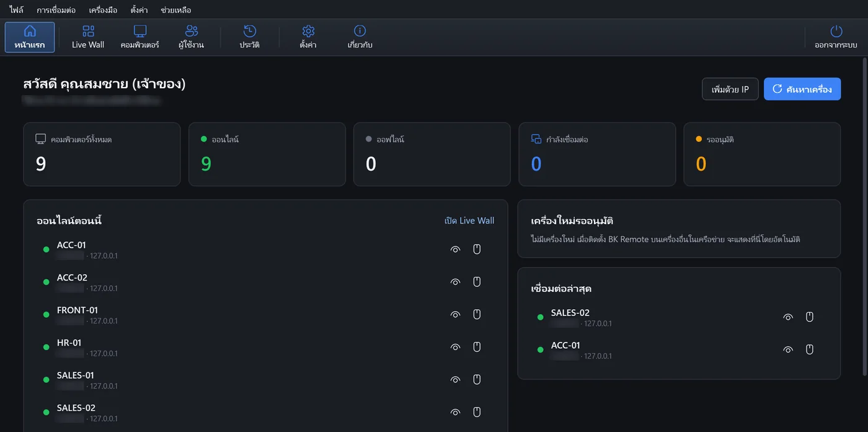This screenshot has width=868, height=432.
Task: Remote control ACC-01 via mouse icon in online list
Action: [x=477, y=250]
